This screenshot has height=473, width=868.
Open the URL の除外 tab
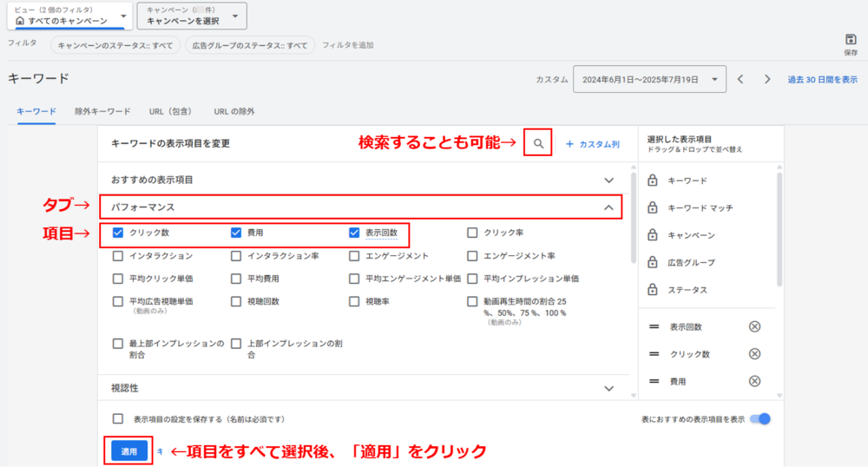pyautogui.click(x=234, y=111)
